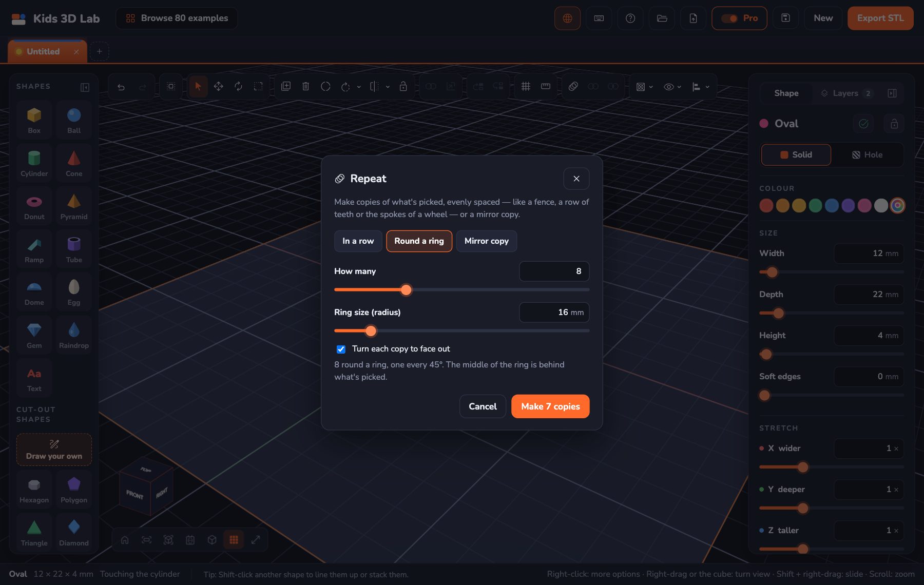This screenshot has height=585, width=924.
Task: Add a new document tab
Action: pyautogui.click(x=100, y=51)
